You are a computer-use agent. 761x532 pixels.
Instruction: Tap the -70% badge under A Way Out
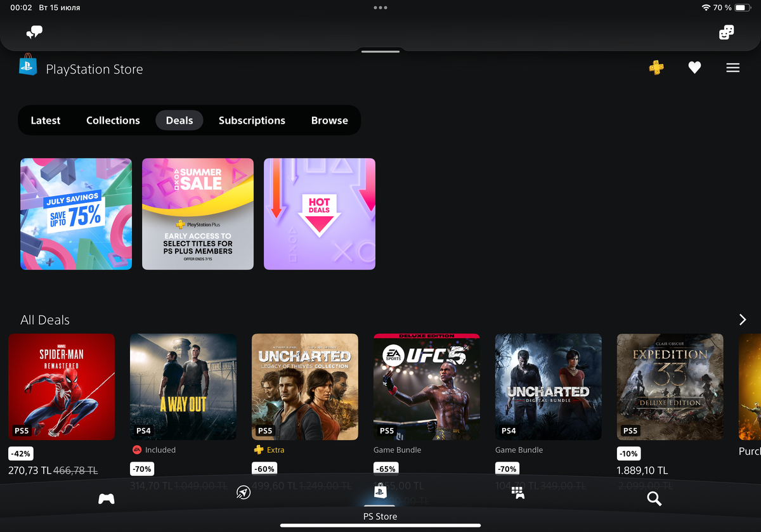pos(142,469)
